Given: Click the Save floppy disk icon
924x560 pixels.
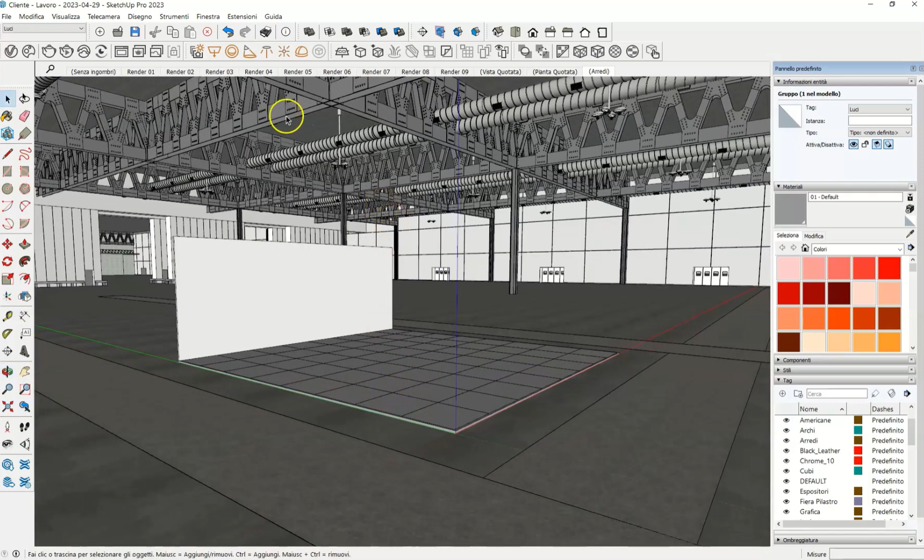Looking at the screenshot, I should point(135,32).
